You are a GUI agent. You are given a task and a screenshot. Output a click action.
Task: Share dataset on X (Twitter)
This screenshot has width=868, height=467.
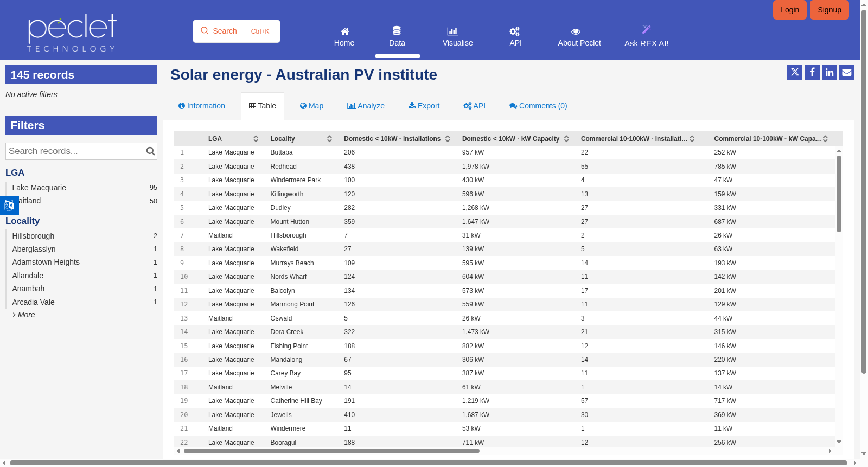795,72
